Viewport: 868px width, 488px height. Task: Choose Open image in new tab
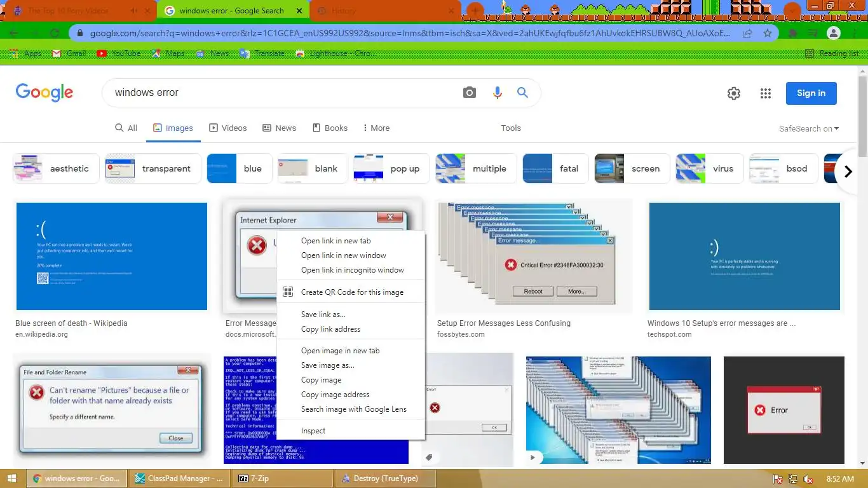(351, 351)
